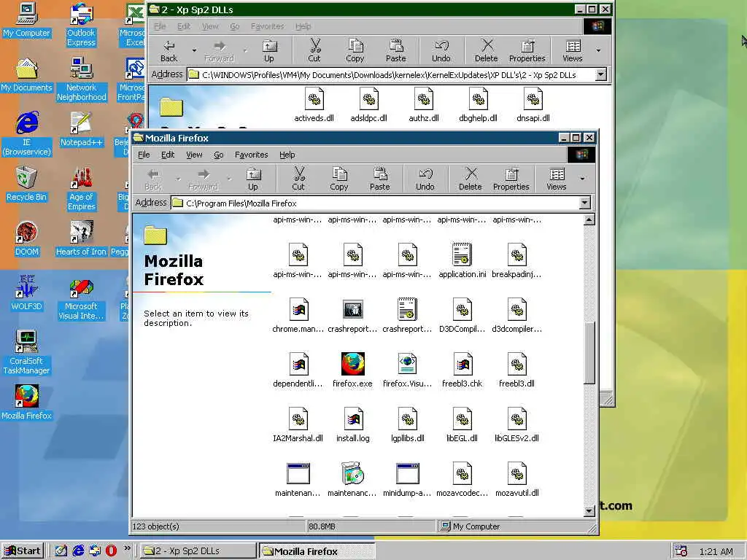Click Back in Xp Sp2 DLLs window toolbar
This screenshot has height=560, width=747.
click(x=169, y=50)
